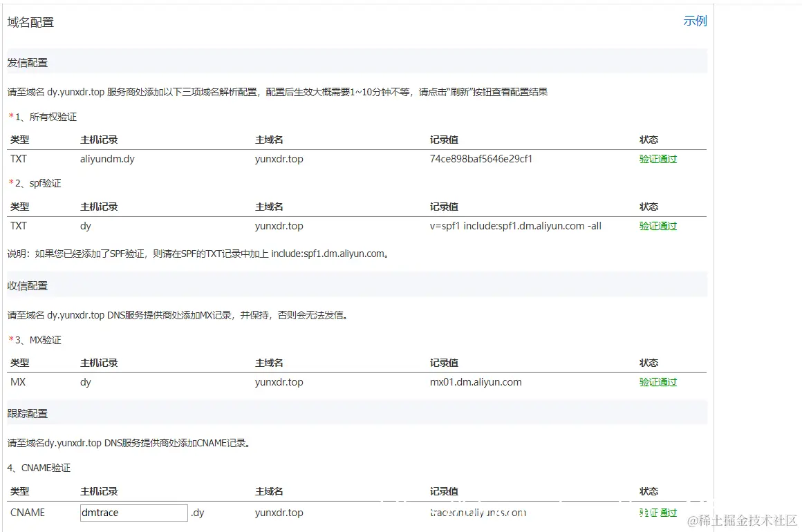Click 验证通过 status in the CNAME row
This screenshot has height=532, width=802.
coord(658,513)
